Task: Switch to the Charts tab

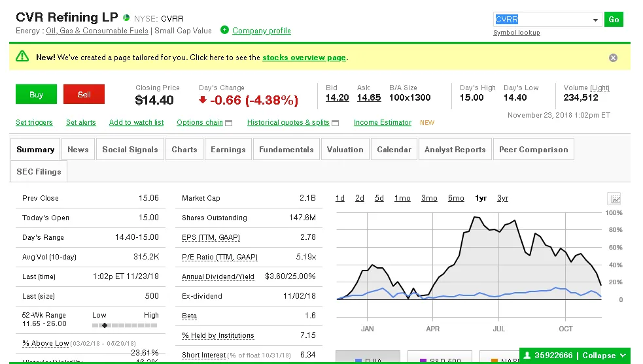Action: tap(184, 150)
